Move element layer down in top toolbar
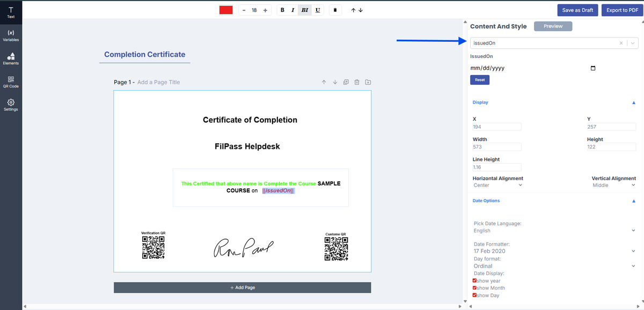 [x=361, y=10]
